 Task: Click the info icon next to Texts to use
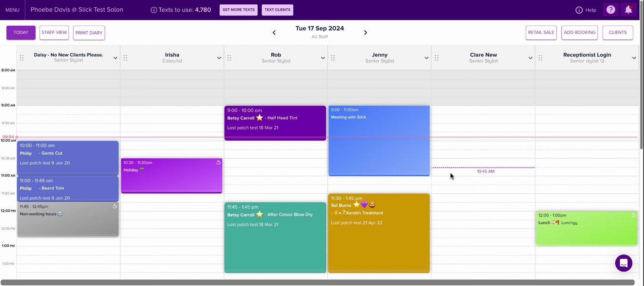tap(154, 10)
